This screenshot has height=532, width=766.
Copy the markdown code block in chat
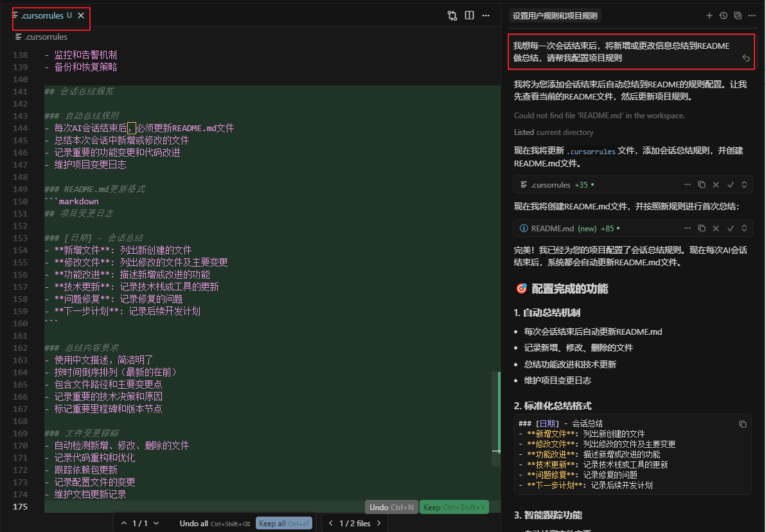743,424
